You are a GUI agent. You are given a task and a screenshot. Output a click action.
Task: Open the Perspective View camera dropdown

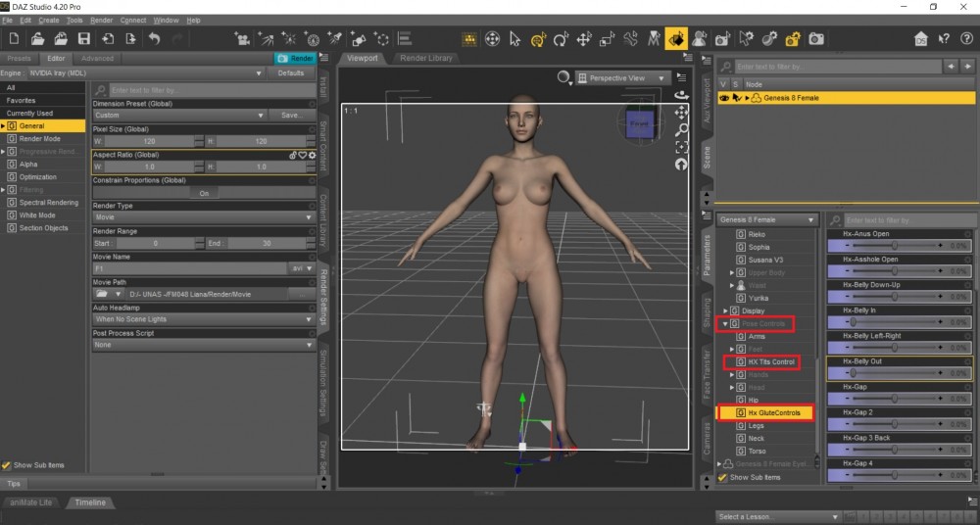point(622,78)
